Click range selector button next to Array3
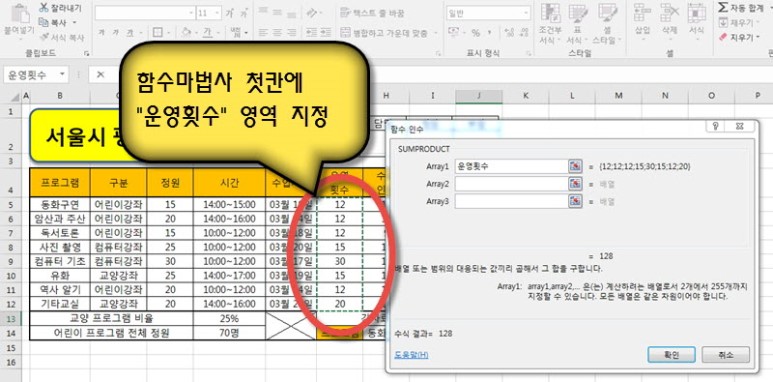The height and width of the screenshot is (382, 773). pyautogui.click(x=575, y=201)
